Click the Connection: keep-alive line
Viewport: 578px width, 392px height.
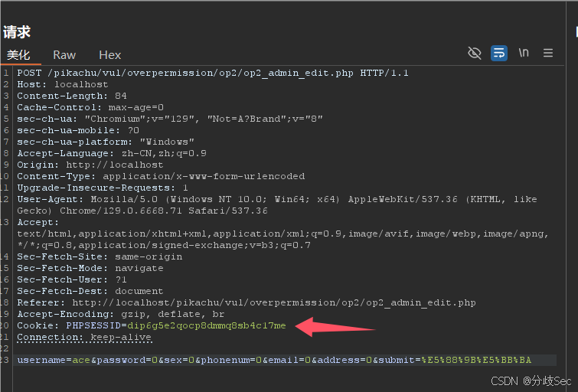84,337
